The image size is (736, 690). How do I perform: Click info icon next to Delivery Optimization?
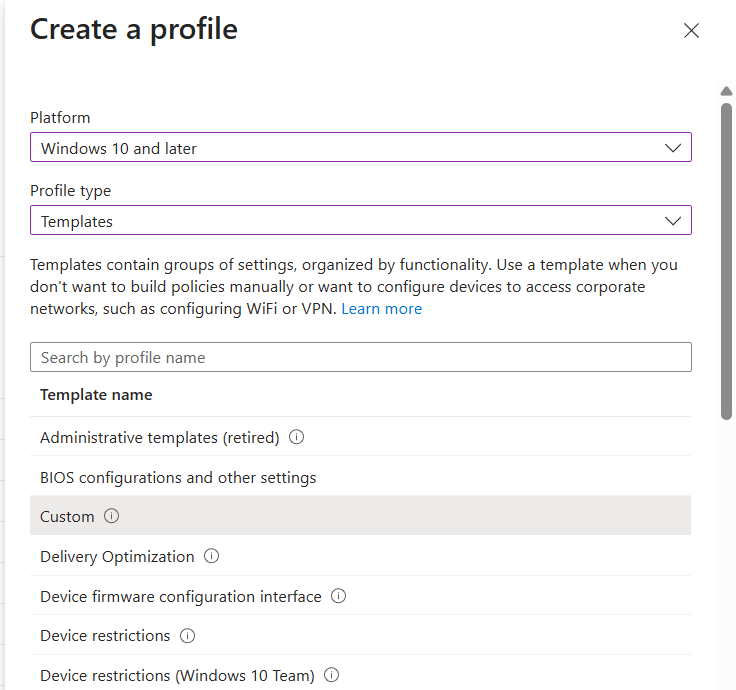(x=211, y=556)
